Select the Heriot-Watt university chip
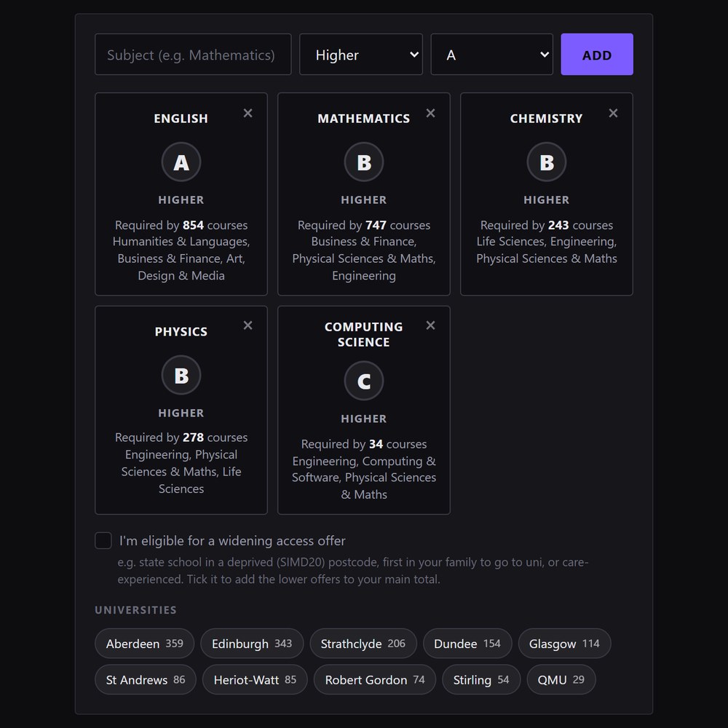The image size is (728, 728). coord(255,680)
